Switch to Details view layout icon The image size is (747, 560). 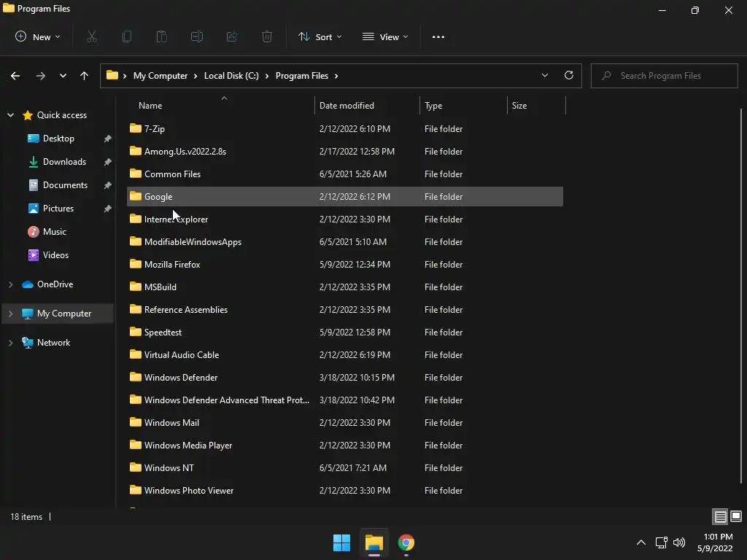click(x=720, y=517)
